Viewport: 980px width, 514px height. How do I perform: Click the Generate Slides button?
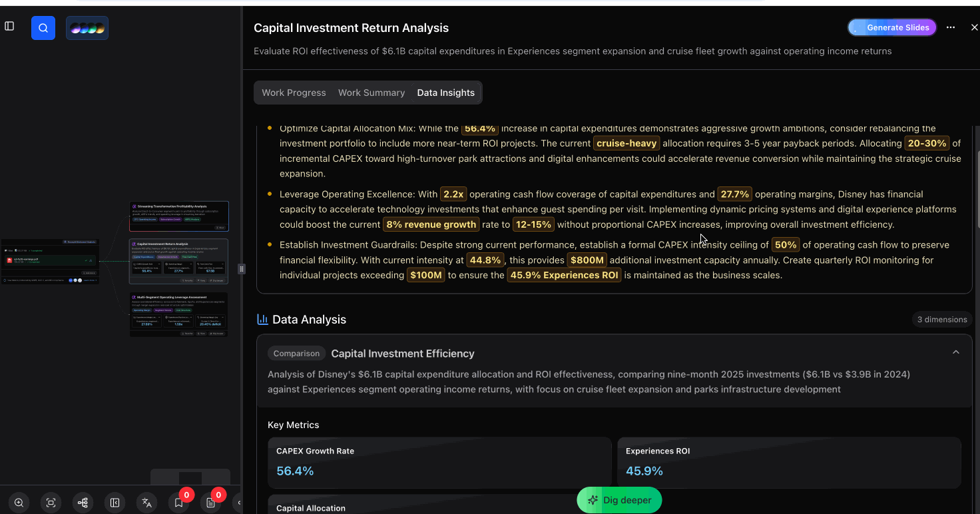(892, 27)
